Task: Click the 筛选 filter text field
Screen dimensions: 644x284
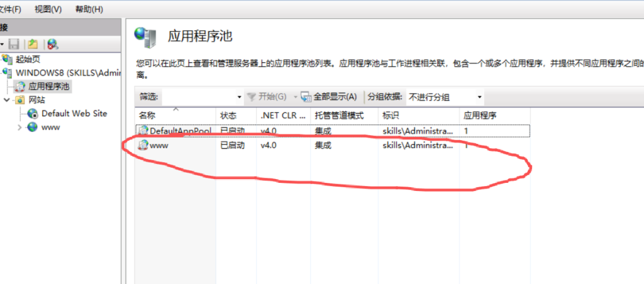Action: [198, 97]
